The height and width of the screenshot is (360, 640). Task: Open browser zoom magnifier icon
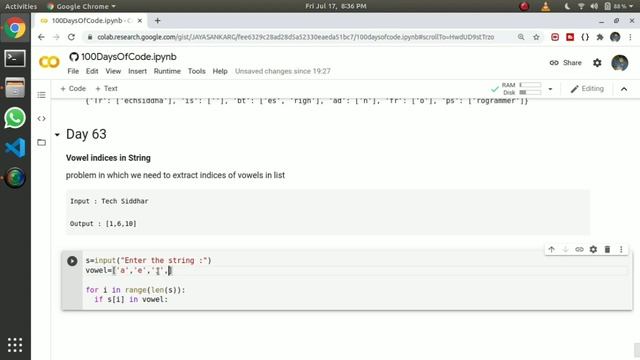coord(521,37)
